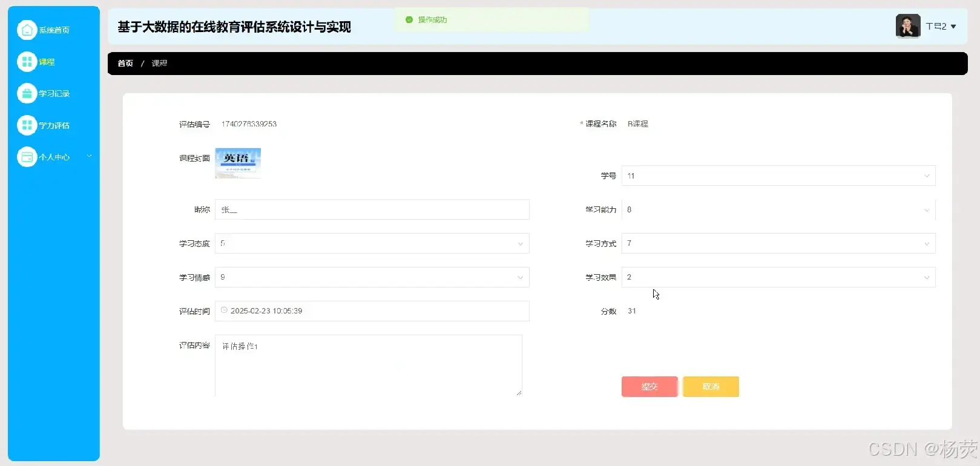
Task: Click the 课程封面 English book thumbnail
Action: click(x=238, y=163)
